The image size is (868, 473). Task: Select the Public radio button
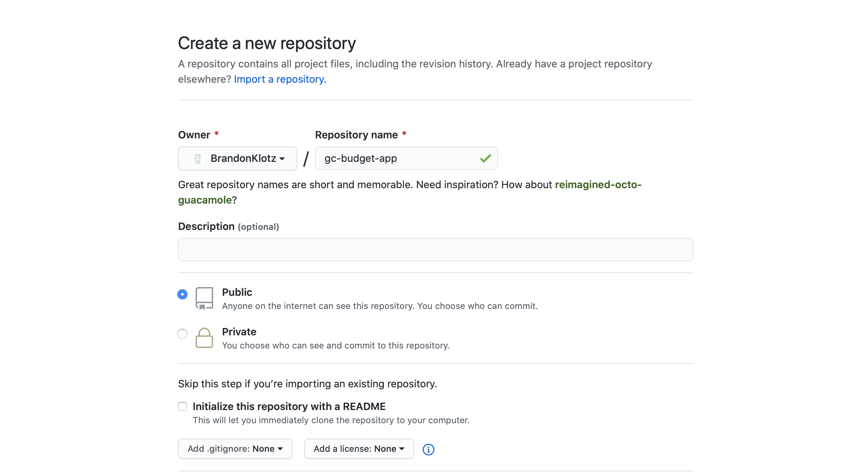pyautogui.click(x=182, y=294)
